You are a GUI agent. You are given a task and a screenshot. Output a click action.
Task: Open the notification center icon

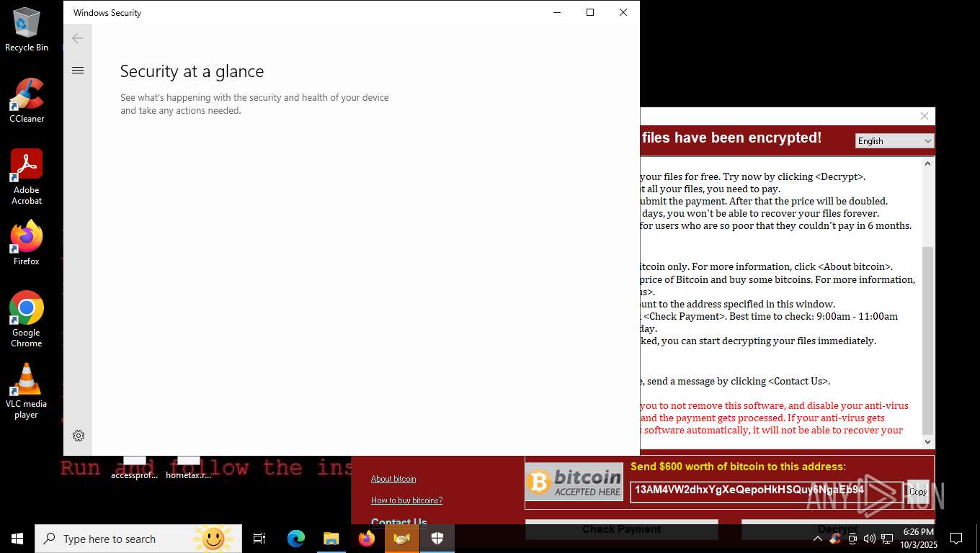(x=956, y=539)
